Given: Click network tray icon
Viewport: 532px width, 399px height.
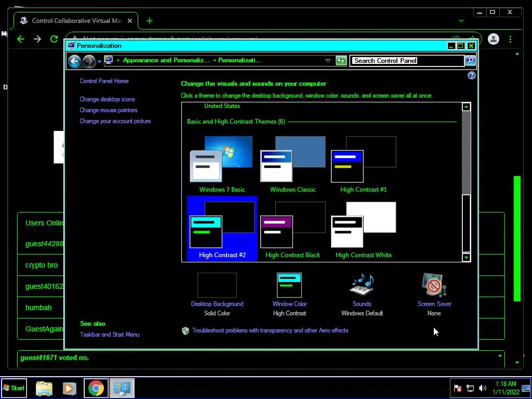Looking at the screenshot, I should [470, 388].
